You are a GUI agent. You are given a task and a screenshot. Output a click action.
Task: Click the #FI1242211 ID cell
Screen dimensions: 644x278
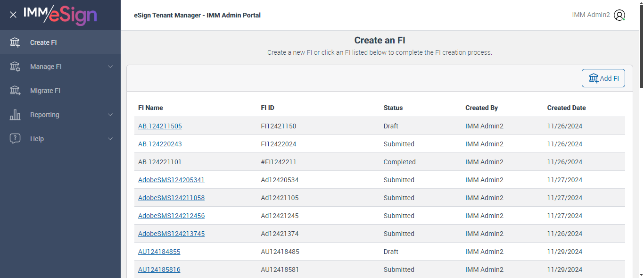(279, 162)
